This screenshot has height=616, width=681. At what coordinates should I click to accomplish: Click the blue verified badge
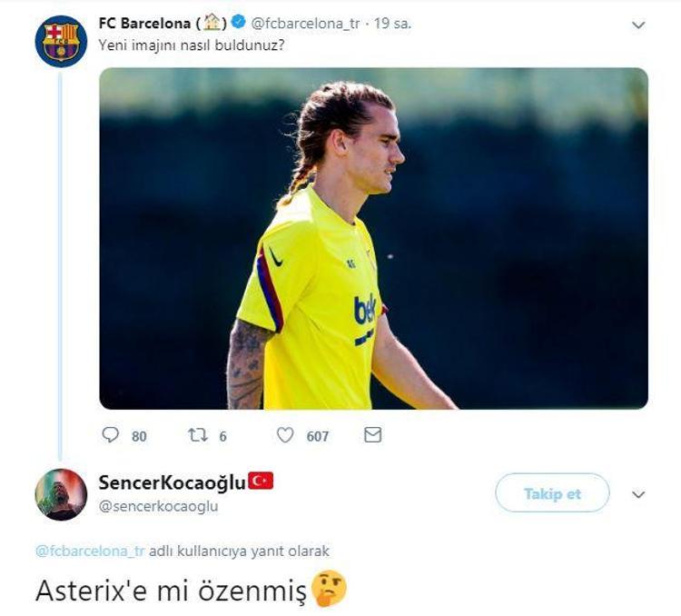(239, 21)
